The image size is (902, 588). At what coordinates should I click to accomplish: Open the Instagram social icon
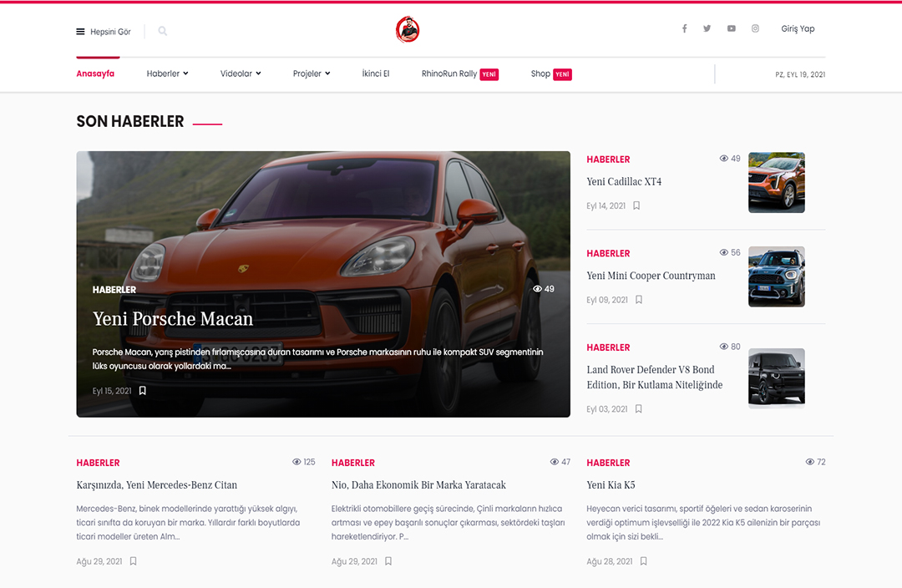(755, 28)
